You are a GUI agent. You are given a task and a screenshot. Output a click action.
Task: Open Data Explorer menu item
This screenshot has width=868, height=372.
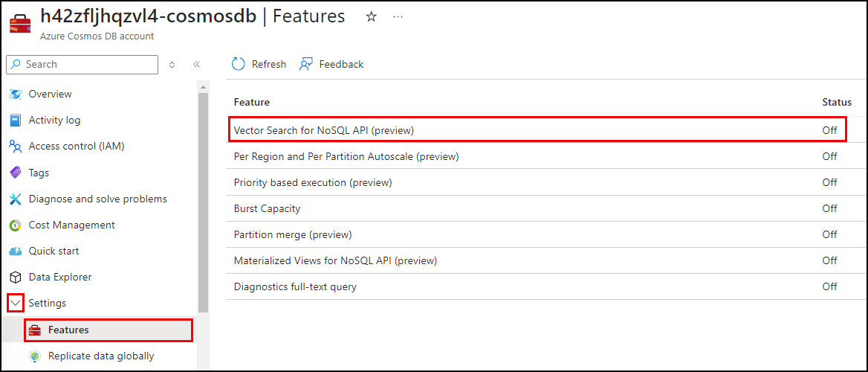point(59,278)
